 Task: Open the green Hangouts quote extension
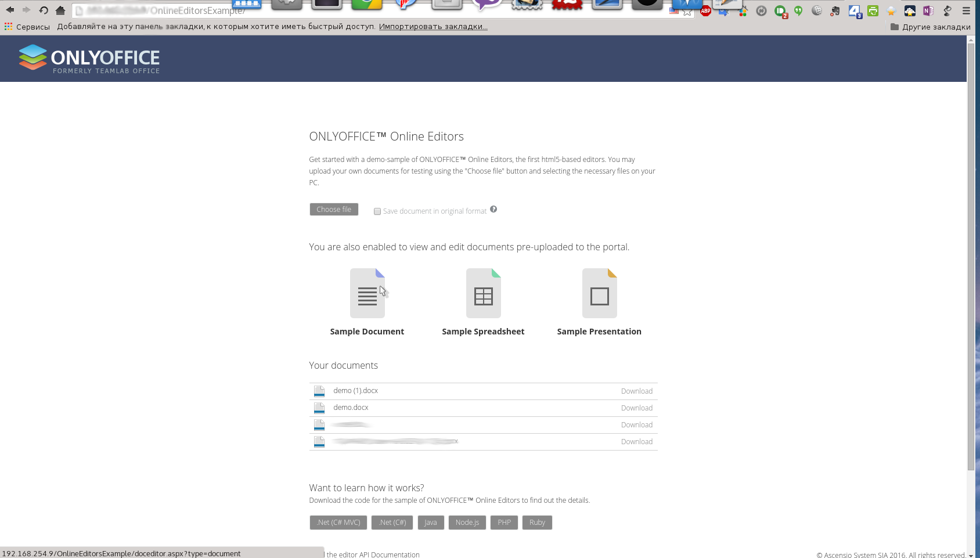coord(799,10)
